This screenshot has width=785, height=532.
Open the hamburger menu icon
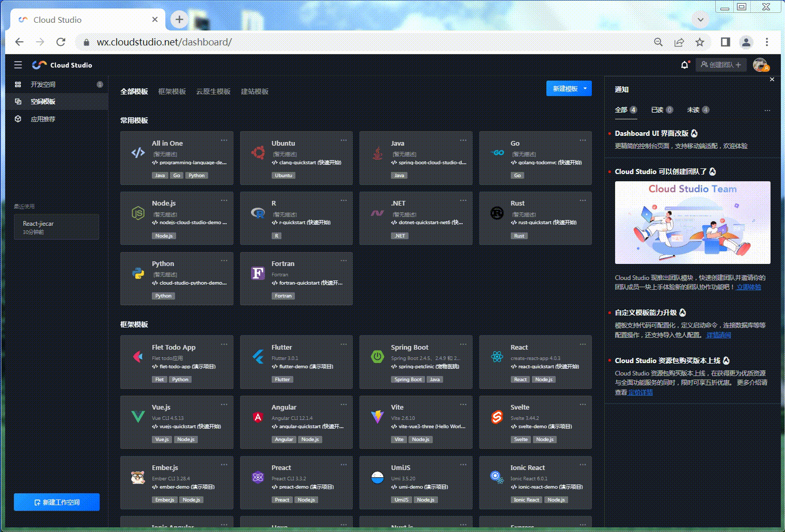(x=18, y=65)
